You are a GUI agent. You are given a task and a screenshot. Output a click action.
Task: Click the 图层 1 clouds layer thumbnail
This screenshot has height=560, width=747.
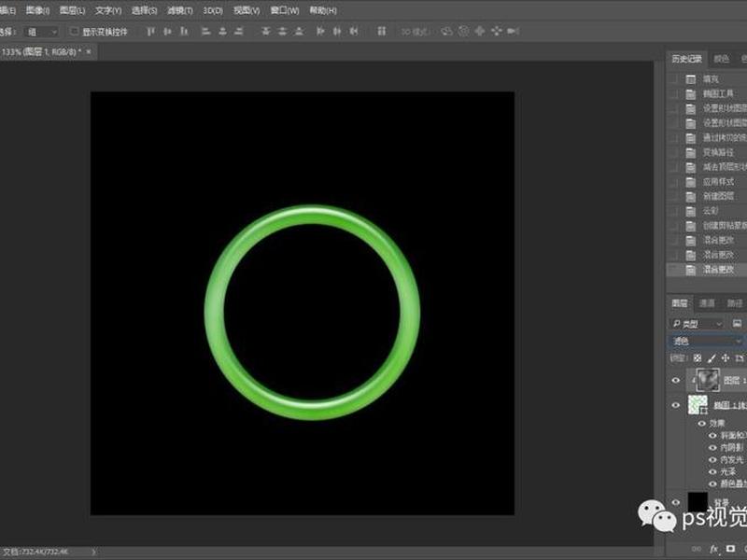point(708,380)
